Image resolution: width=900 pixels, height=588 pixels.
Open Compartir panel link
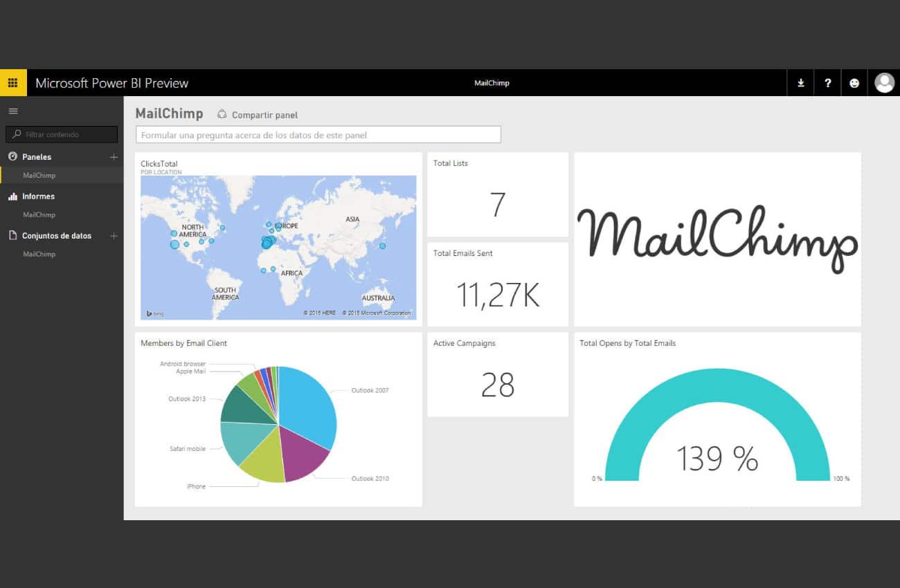264,115
